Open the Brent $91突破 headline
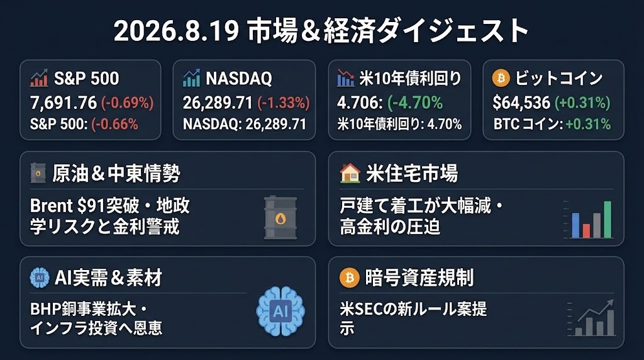644x360 pixels. click(110, 216)
